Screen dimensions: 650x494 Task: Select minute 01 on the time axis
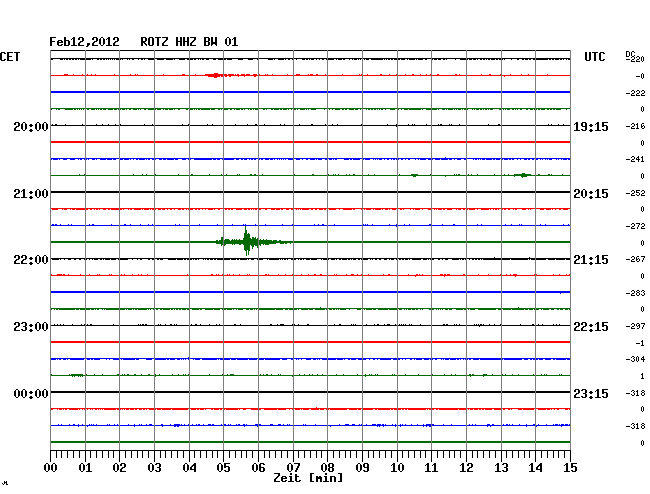(x=85, y=467)
